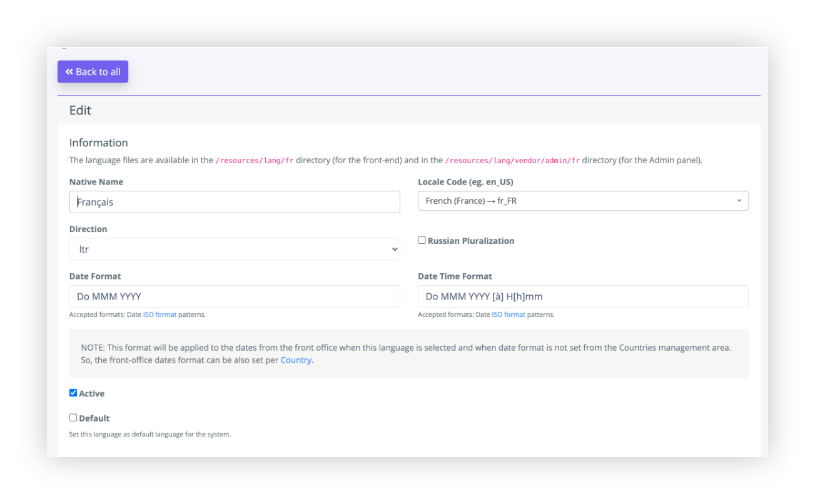Click the double-chevron icon on Back to all

[69, 72]
